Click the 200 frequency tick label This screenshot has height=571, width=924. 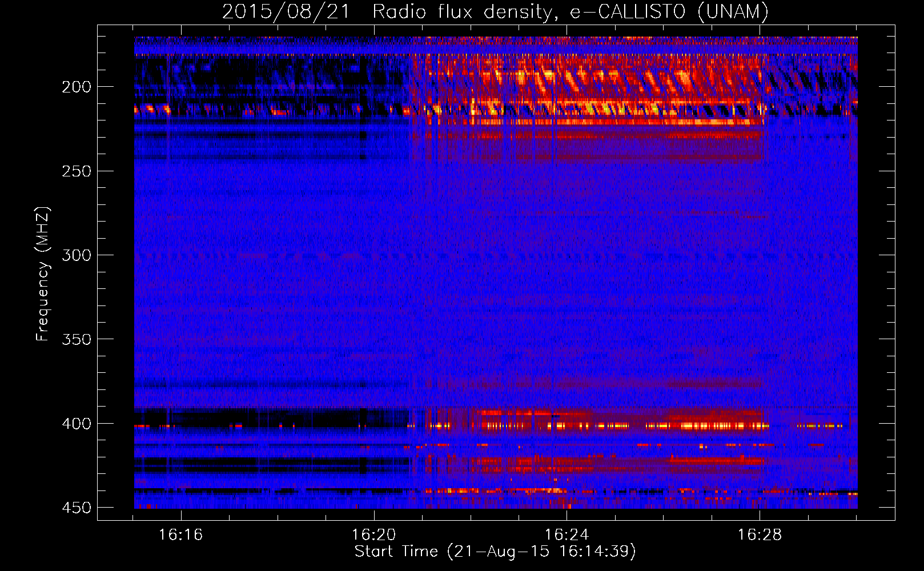[x=76, y=87]
